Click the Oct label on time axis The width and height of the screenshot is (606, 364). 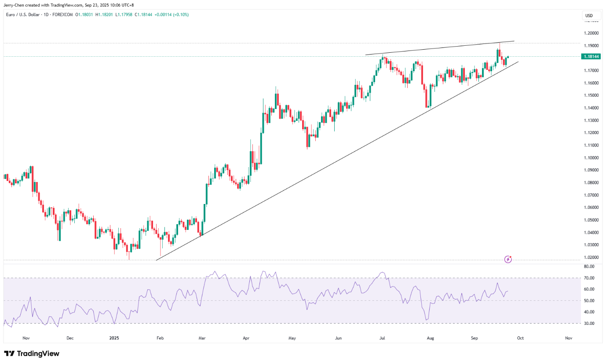tap(520, 338)
